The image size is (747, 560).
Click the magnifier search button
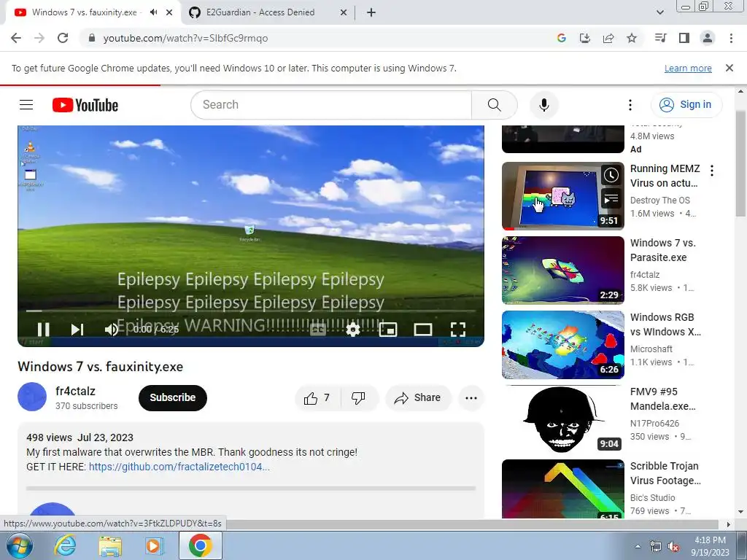click(495, 105)
